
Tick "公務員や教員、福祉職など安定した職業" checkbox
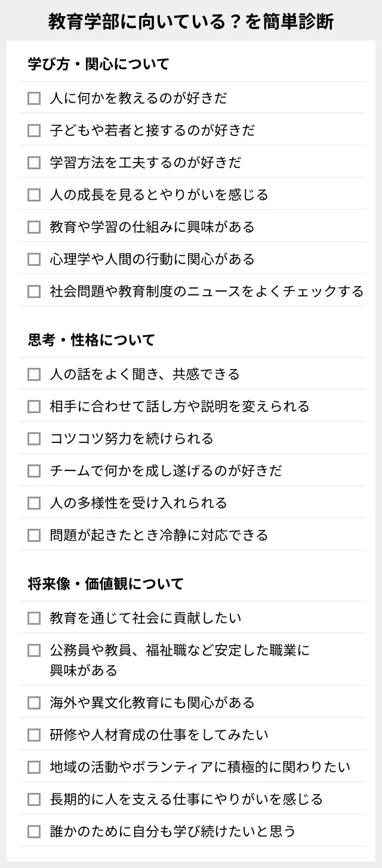click(x=34, y=650)
